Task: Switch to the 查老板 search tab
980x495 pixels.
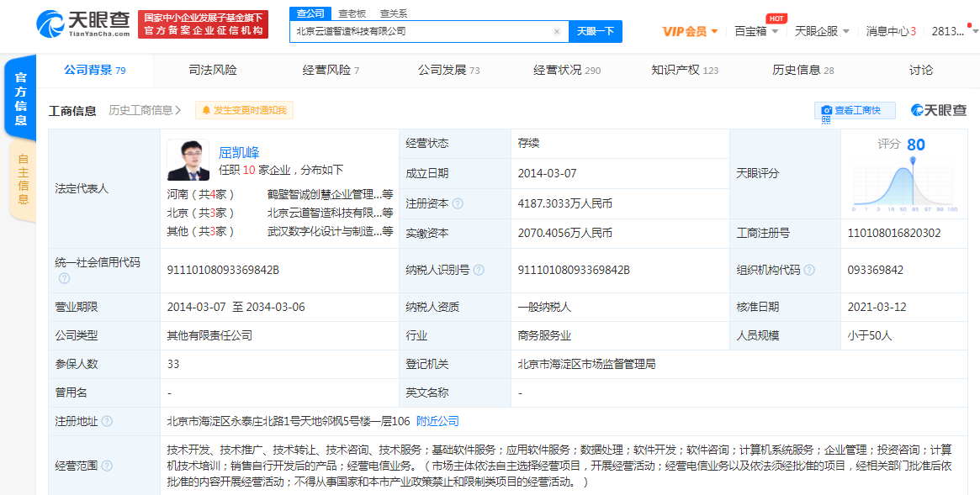Action: [352, 13]
